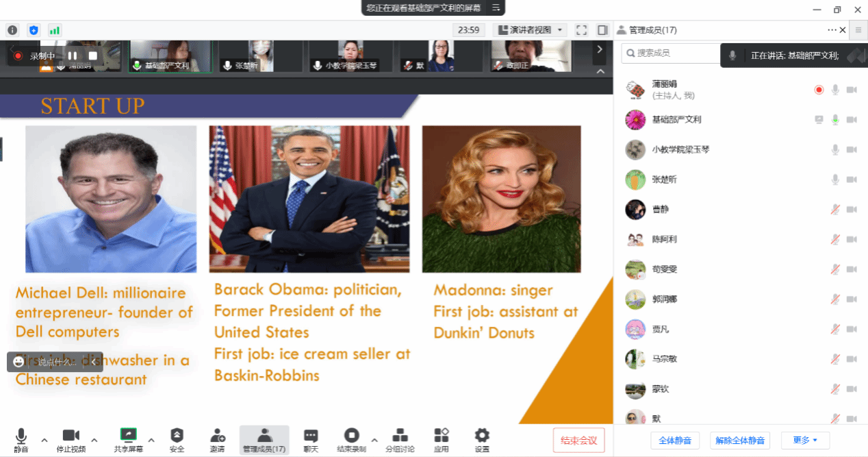
Task: Select 管理成员(17) in the bottom toolbar
Action: coord(264,439)
